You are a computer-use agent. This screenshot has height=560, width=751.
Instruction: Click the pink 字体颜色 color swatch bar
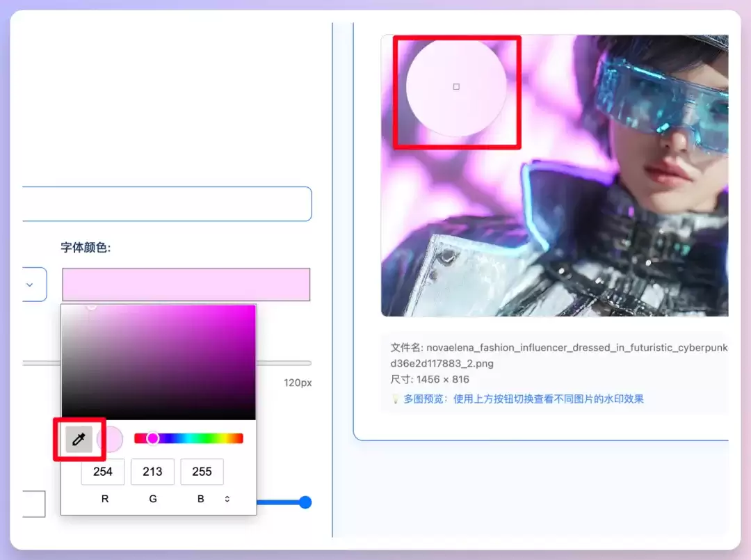[186, 285]
